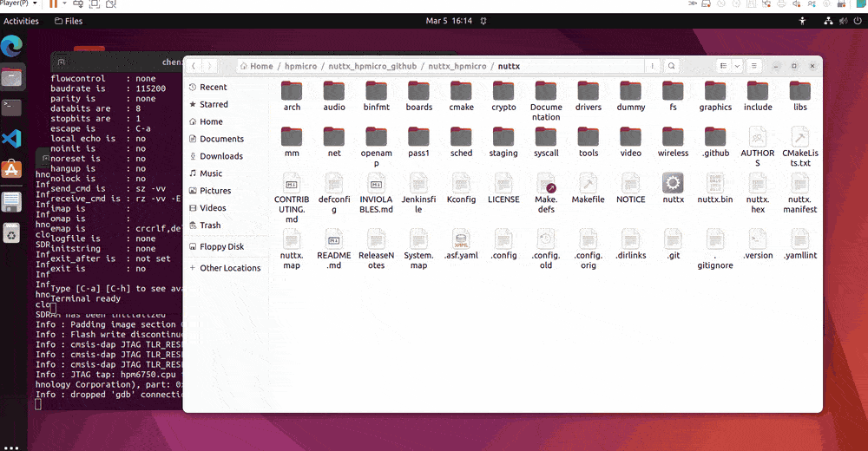Screen dimensions: 868x451
Task: Select the nuttx executable gear icon
Action: tap(673, 183)
